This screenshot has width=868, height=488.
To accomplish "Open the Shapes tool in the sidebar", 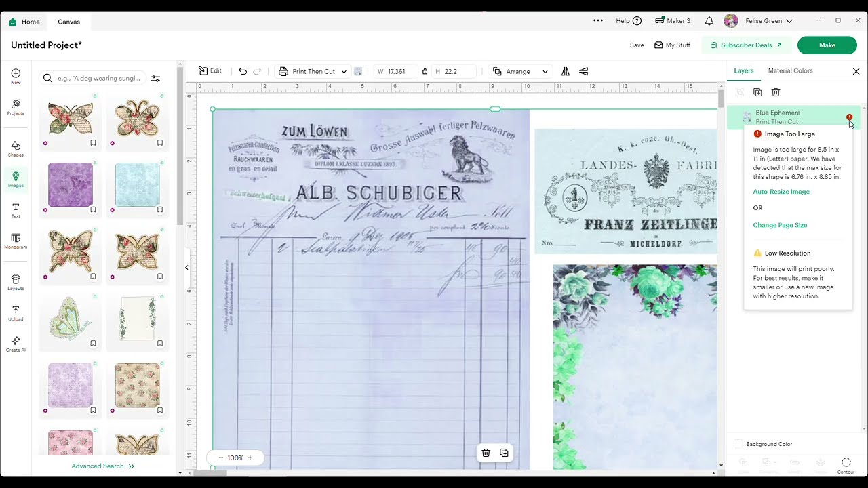I will [x=16, y=148].
